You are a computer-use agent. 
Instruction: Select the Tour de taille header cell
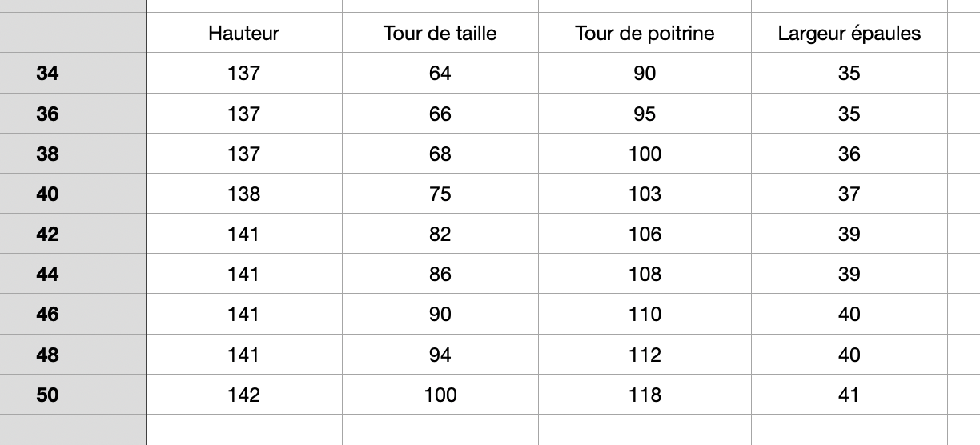[440, 33]
